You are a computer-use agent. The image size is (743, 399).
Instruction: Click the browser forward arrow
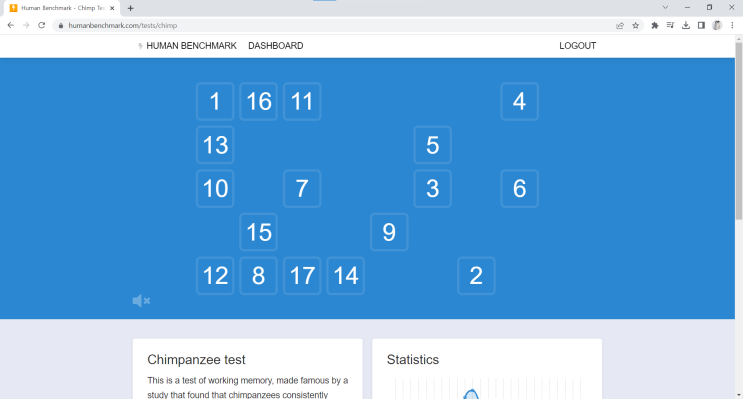pyautogui.click(x=26, y=26)
